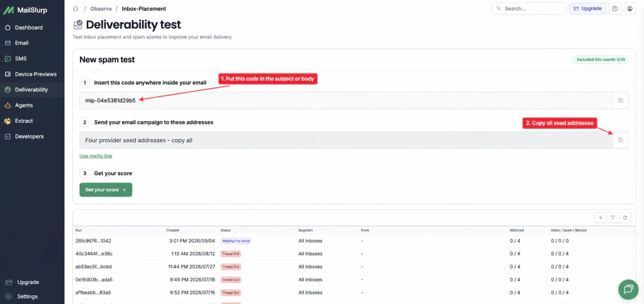Open run af1beabb...83a5
Screen dimensions: 644x304
[x=93, y=293]
